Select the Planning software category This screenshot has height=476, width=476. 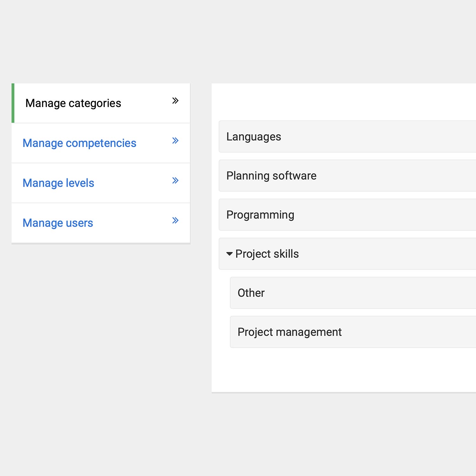[x=317, y=176]
